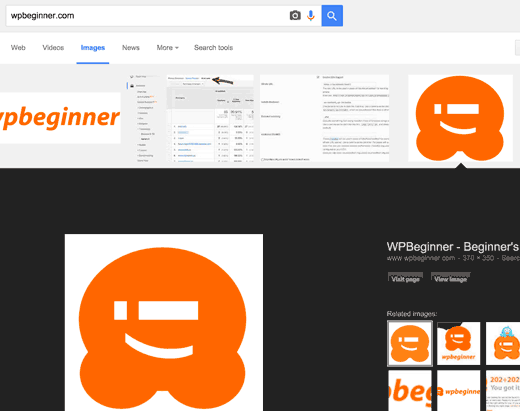Click the camera search-by-image icon

295,15
